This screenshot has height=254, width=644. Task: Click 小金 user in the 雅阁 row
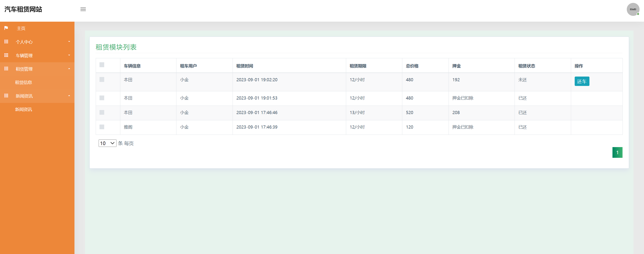(184, 127)
